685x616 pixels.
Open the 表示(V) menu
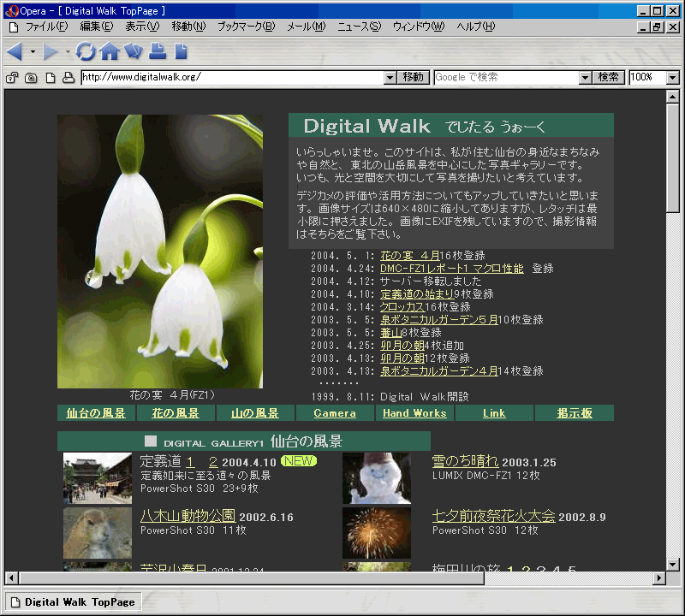tap(142, 27)
